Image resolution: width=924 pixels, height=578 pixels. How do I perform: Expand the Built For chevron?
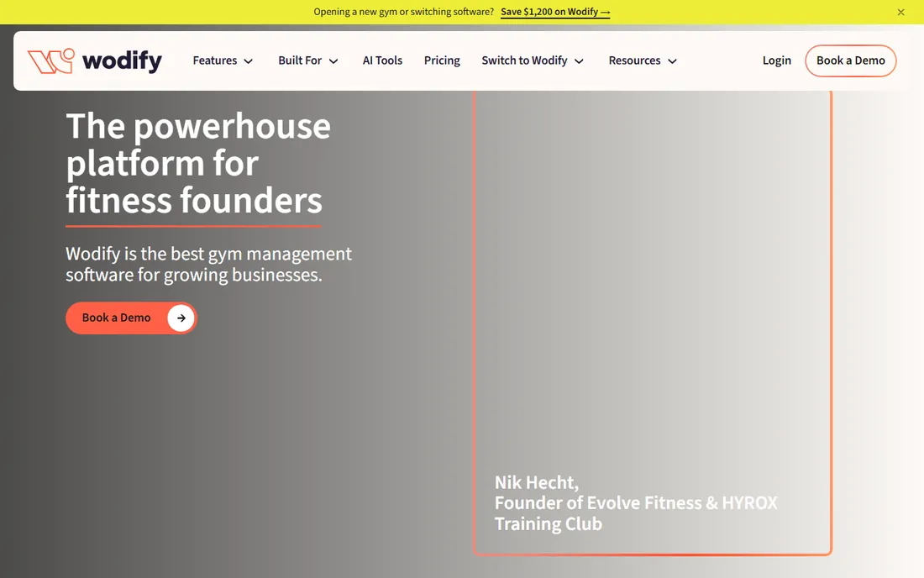click(333, 61)
